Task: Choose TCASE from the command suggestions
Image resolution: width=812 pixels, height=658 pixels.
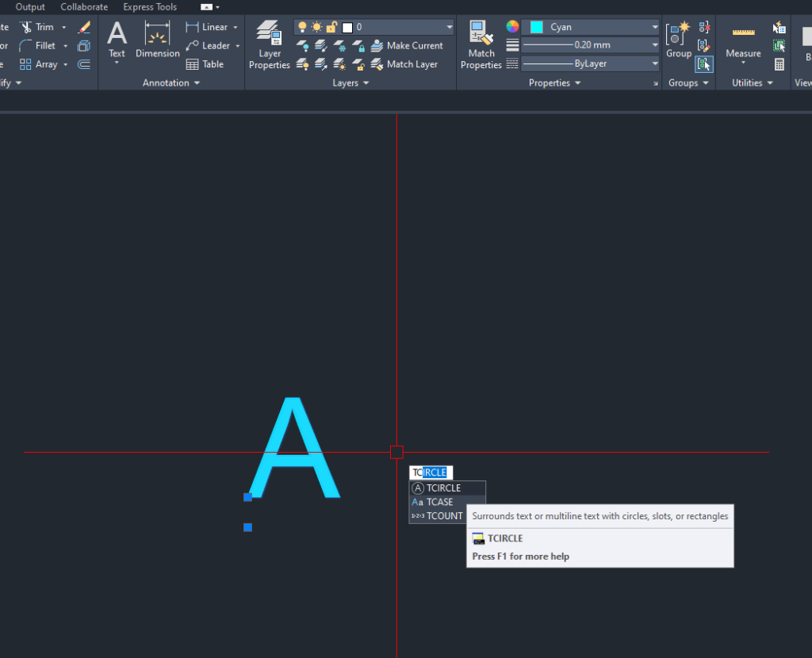Action: click(439, 502)
